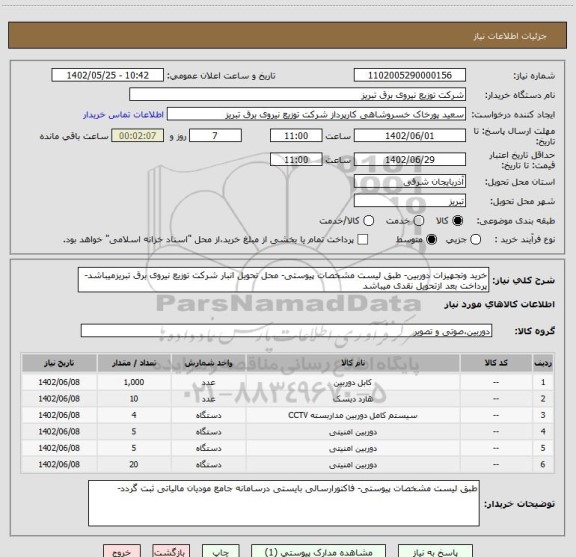Click the تاریخ نیاز column header
576x557 pixels.
tap(59, 363)
